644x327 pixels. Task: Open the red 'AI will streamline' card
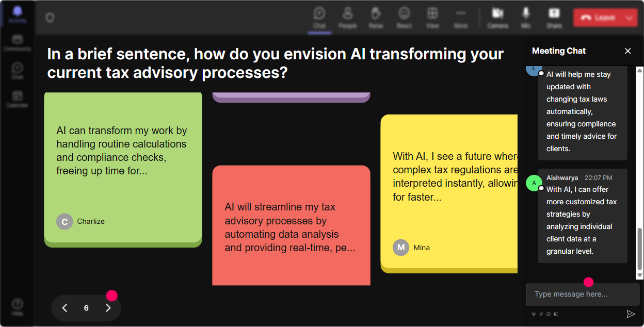(291, 225)
